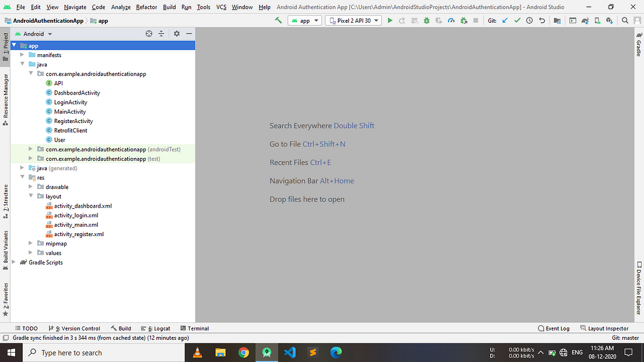Open Project panel settings gear
Image resolution: width=644 pixels, height=362 pixels.
point(177,34)
